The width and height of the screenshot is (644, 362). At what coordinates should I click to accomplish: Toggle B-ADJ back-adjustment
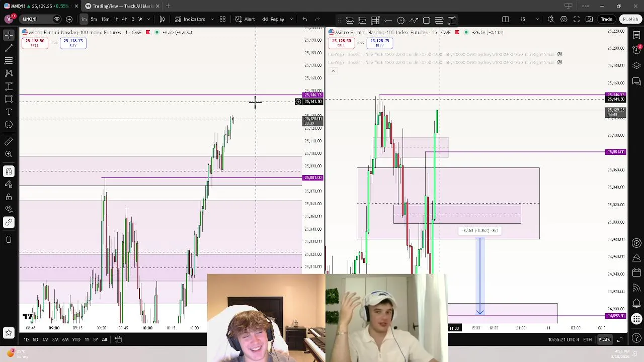tap(604, 339)
